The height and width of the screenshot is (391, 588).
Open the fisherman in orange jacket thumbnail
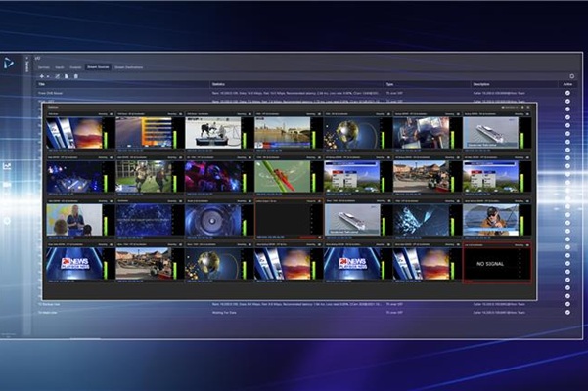490,220
